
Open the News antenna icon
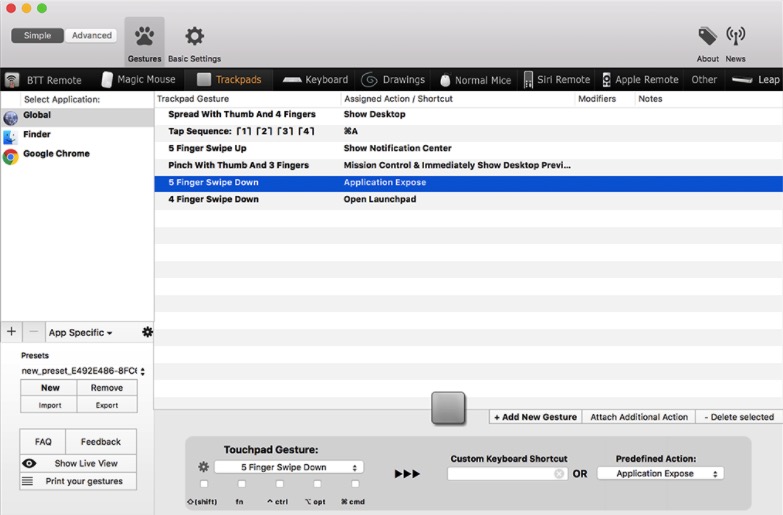click(x=736, y=36)
